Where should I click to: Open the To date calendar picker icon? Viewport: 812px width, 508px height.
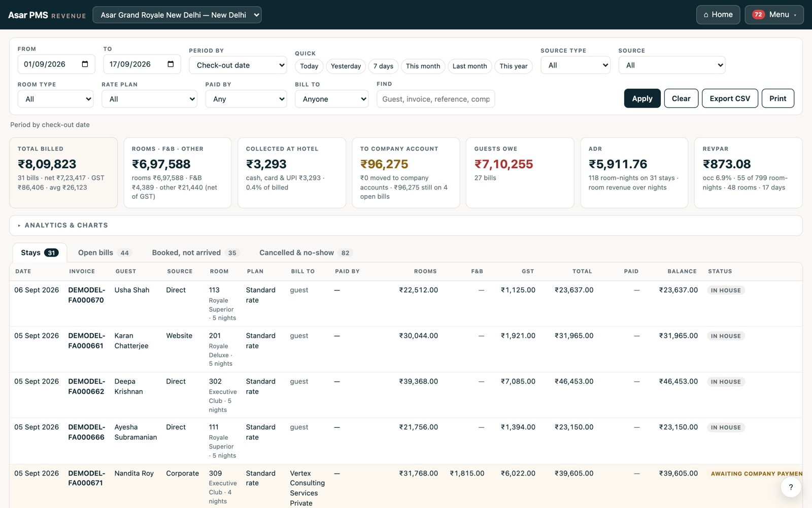click(x=171, y=64)
